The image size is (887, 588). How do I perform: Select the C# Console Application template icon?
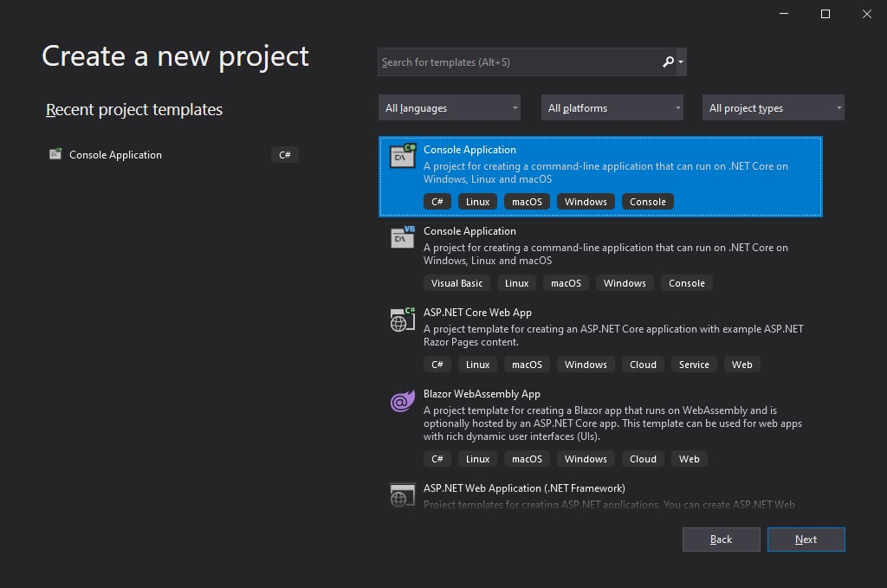point(402,156)
